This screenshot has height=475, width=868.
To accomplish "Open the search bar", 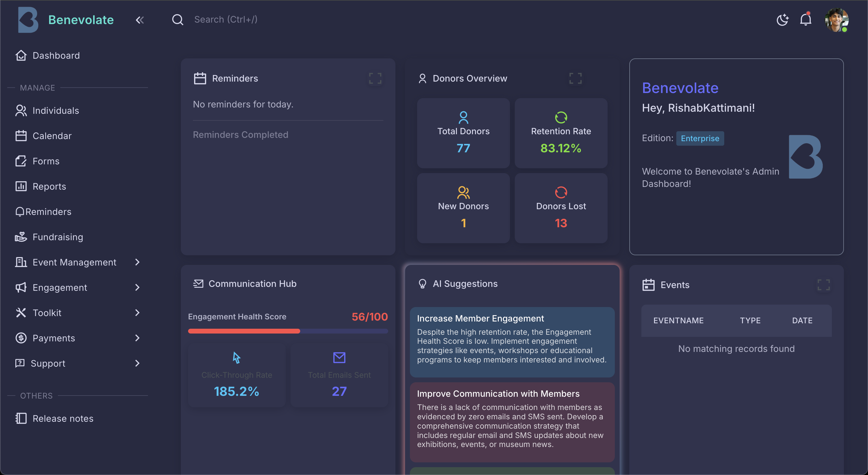I will pyautogui.click(x=178, y=20).
